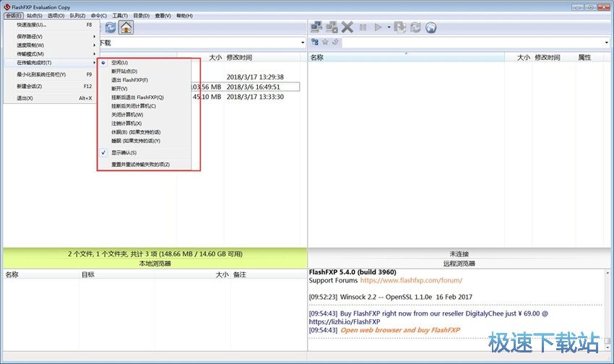Select 断开站点(D) in the submenu

[x=144, y=71]
